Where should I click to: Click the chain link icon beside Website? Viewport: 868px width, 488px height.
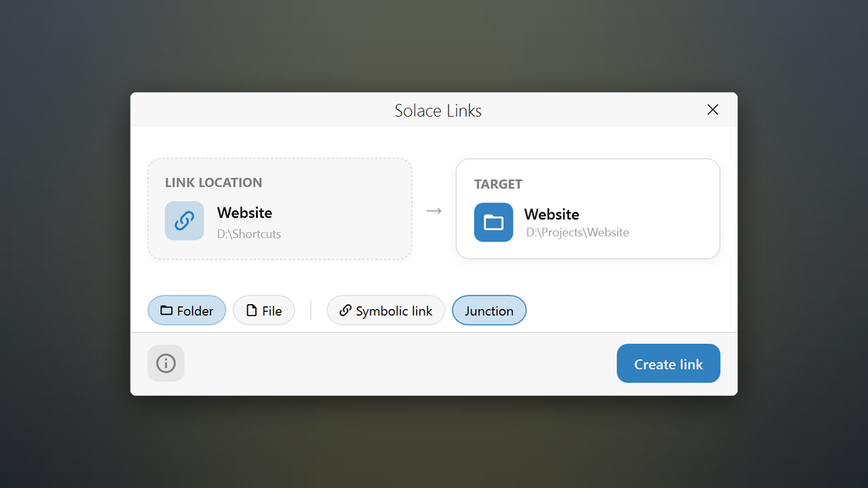point(184,221)
